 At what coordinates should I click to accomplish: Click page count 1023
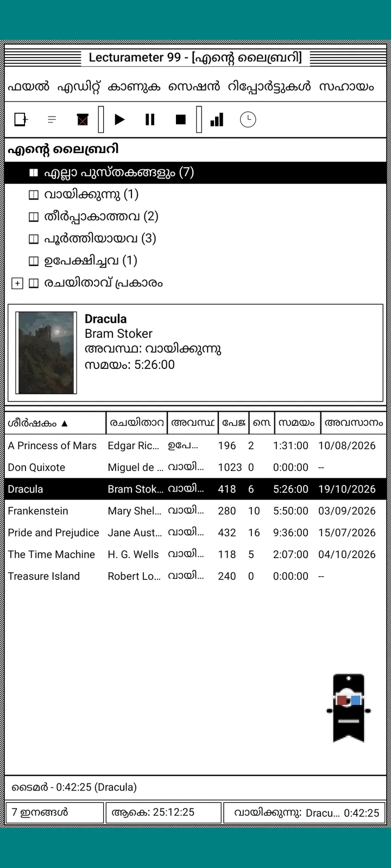click(x=230, y=467)
